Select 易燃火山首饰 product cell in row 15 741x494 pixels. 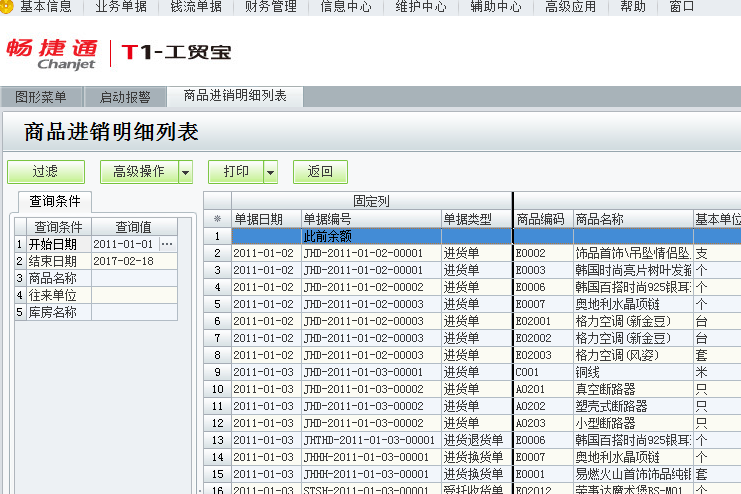click(633, 474)
